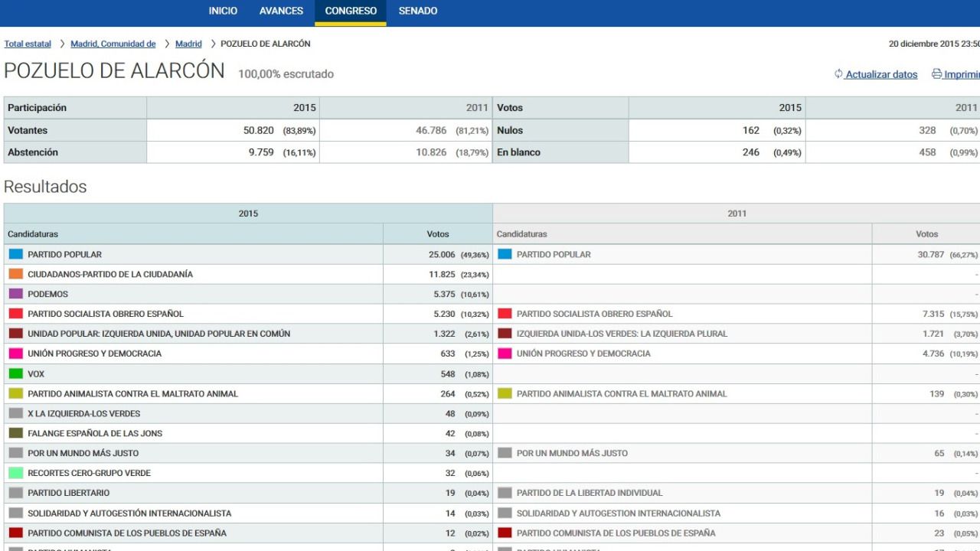
Task: Click the Partido de la Libertad Individual swatch
Action: pyautogui.click(x=505, y=493)
